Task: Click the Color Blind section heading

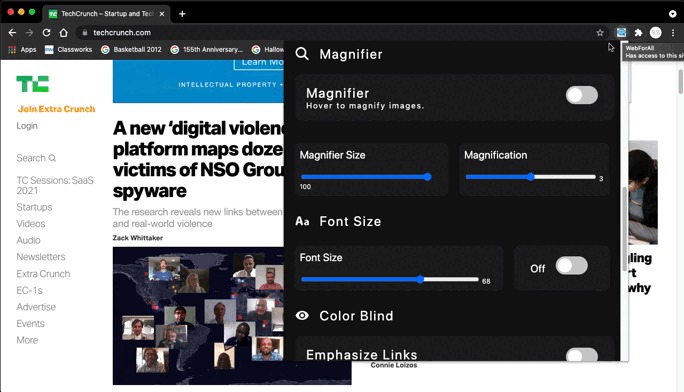Action: [x=356, y=316]
